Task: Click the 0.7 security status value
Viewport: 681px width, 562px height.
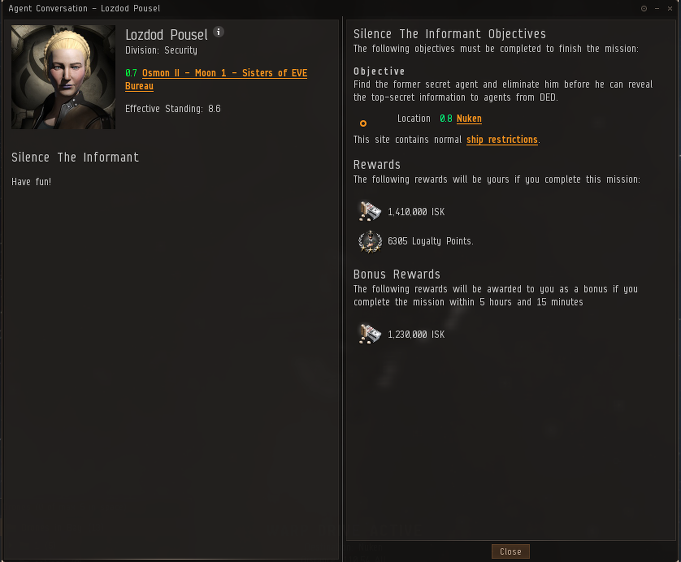Action: [131, 73]
